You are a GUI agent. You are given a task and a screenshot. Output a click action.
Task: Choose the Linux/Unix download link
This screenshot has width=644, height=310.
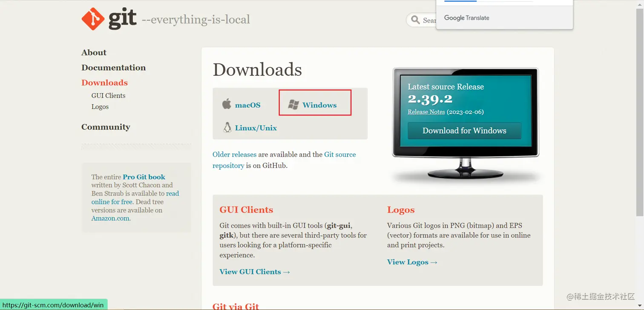point(256,128)
